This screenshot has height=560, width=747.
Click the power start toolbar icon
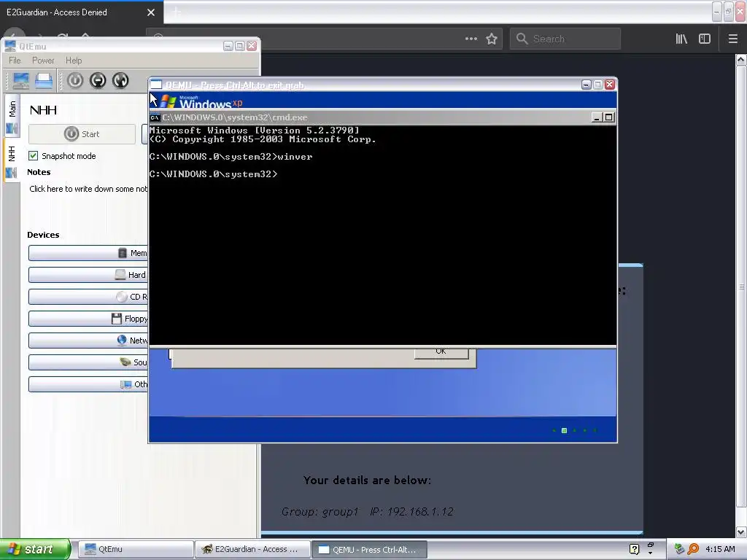75,80
